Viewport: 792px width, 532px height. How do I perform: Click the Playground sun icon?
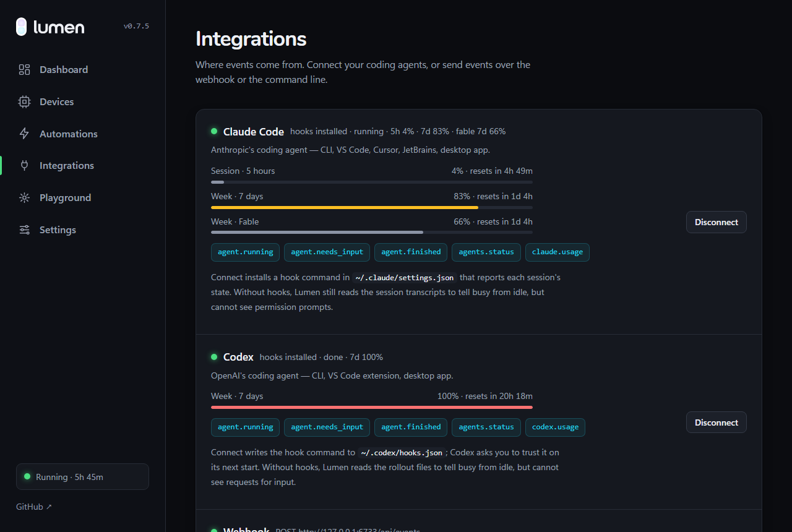(24, 198)
